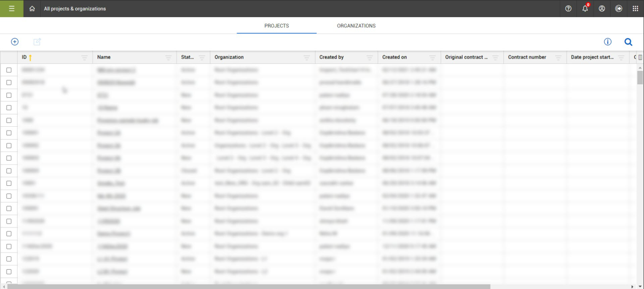Open the Organization column filter menu

coord(306,57)
